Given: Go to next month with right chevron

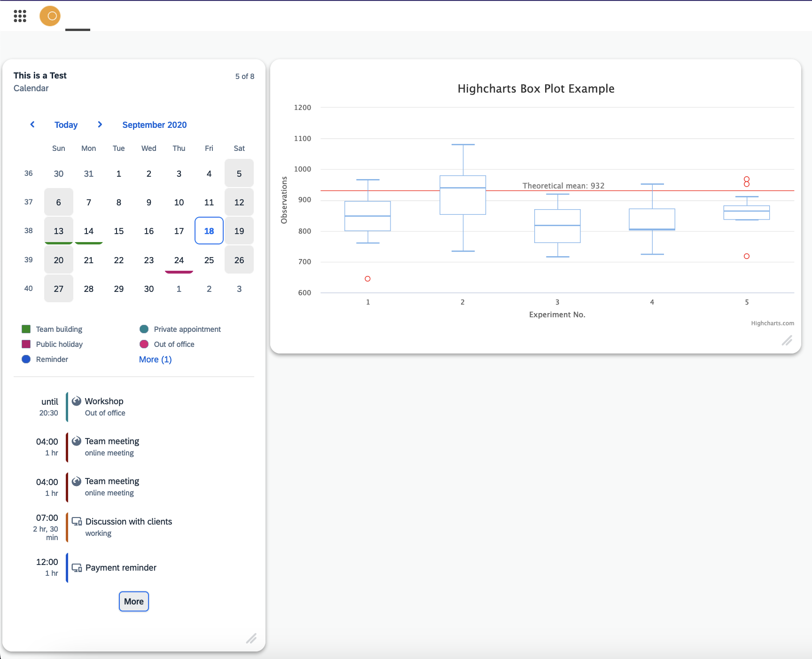Looking at the screenshot, I should pyautogui.click(x=100, y=125).
